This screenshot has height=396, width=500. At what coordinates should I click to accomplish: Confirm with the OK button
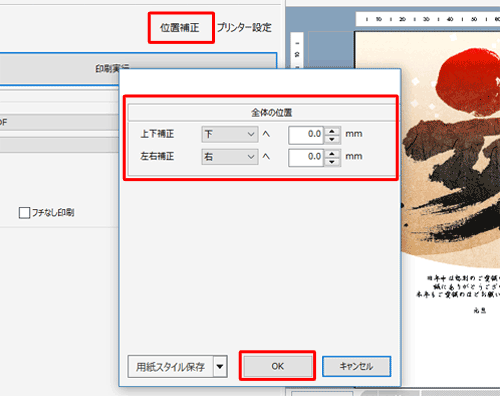(277, 366)
